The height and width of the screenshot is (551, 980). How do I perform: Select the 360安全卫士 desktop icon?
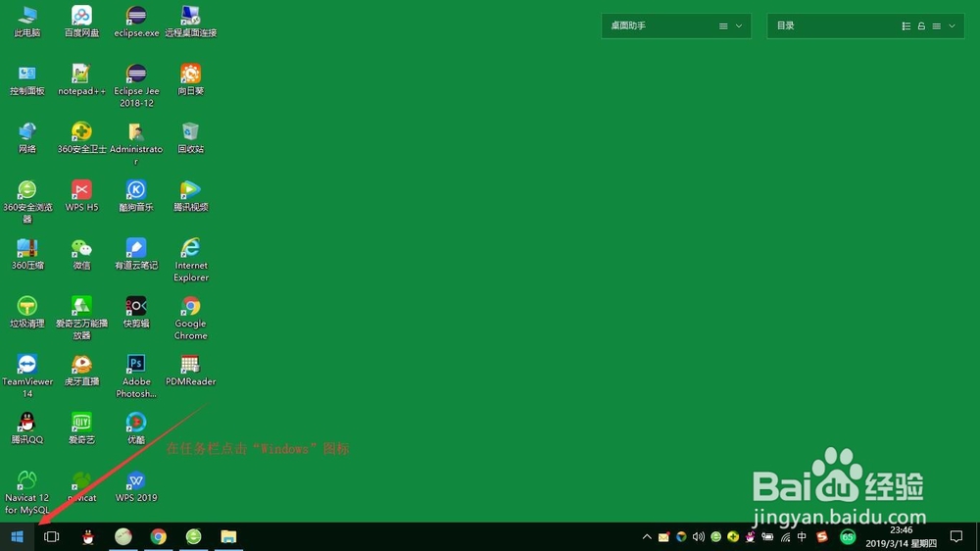82,137
